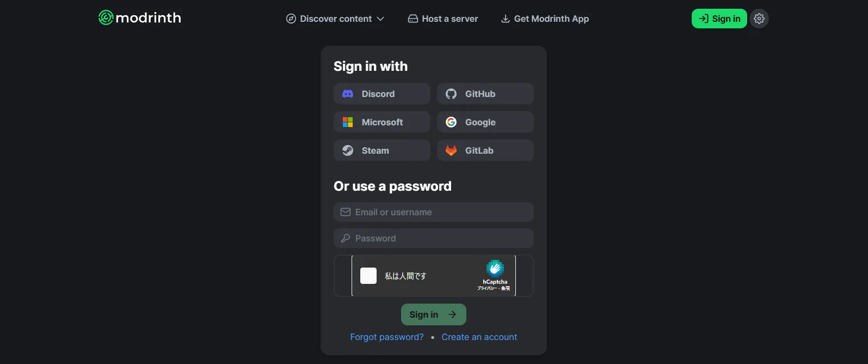Image resolution: width=868 pixels, height=364 pixels.
Task: Check the hCaptcha human verification box
Action: tap(368, 276)
